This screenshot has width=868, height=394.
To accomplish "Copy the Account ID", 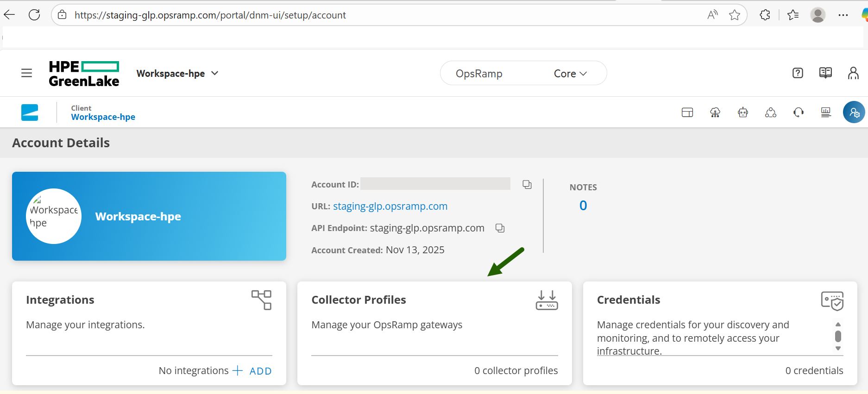I will coord(527,184).
